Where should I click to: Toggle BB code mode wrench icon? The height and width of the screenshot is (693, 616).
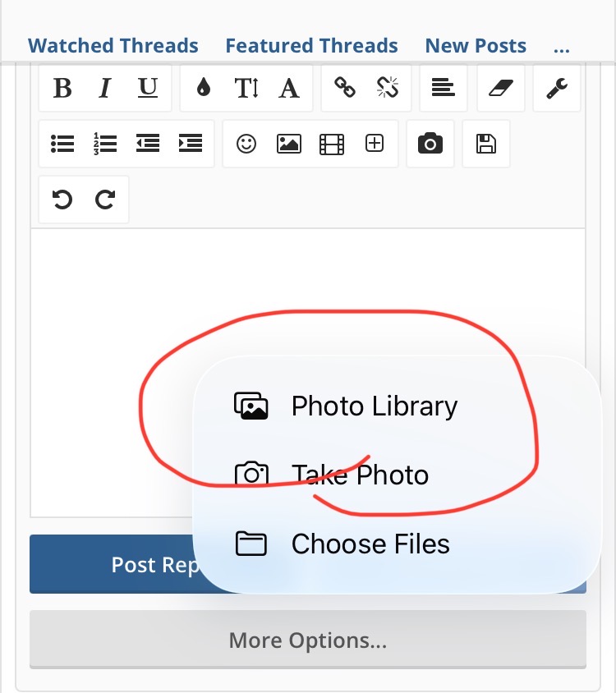coord(557,89)
